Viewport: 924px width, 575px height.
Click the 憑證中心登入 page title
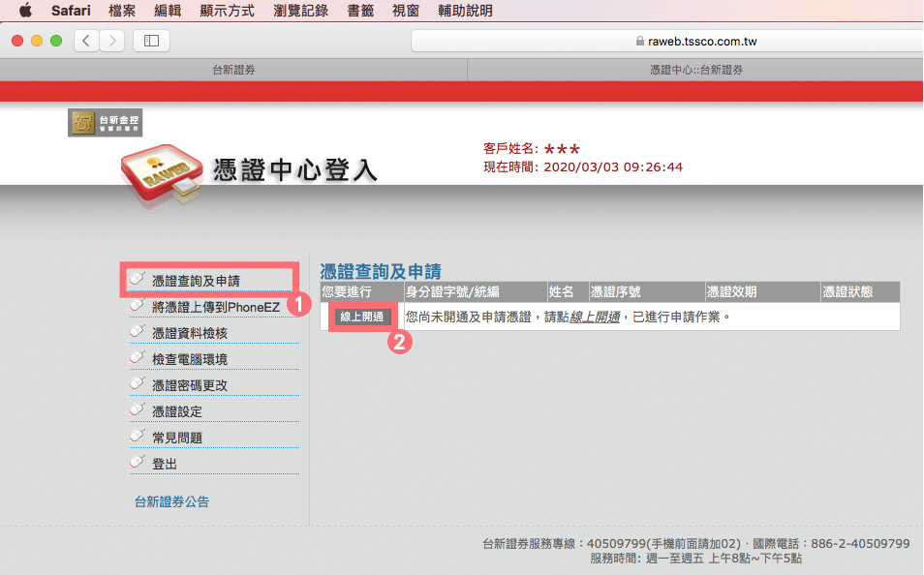click(294, 169)
